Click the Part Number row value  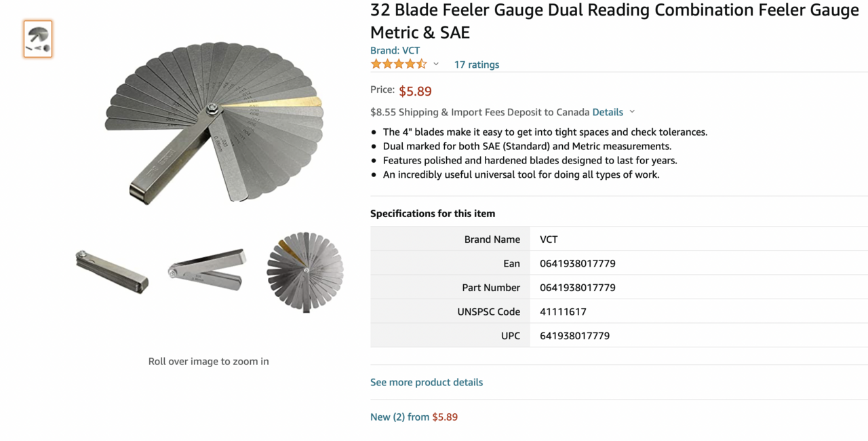coord(578,288)
